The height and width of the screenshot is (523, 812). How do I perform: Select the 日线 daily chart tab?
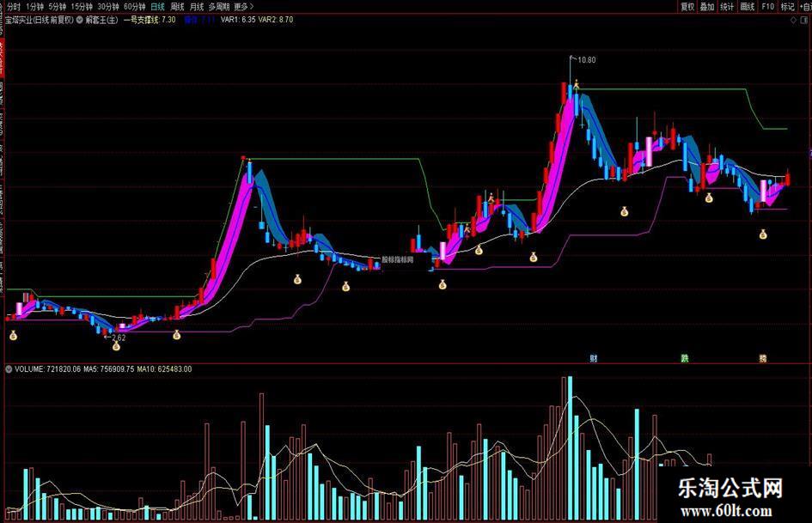(157, 7)
